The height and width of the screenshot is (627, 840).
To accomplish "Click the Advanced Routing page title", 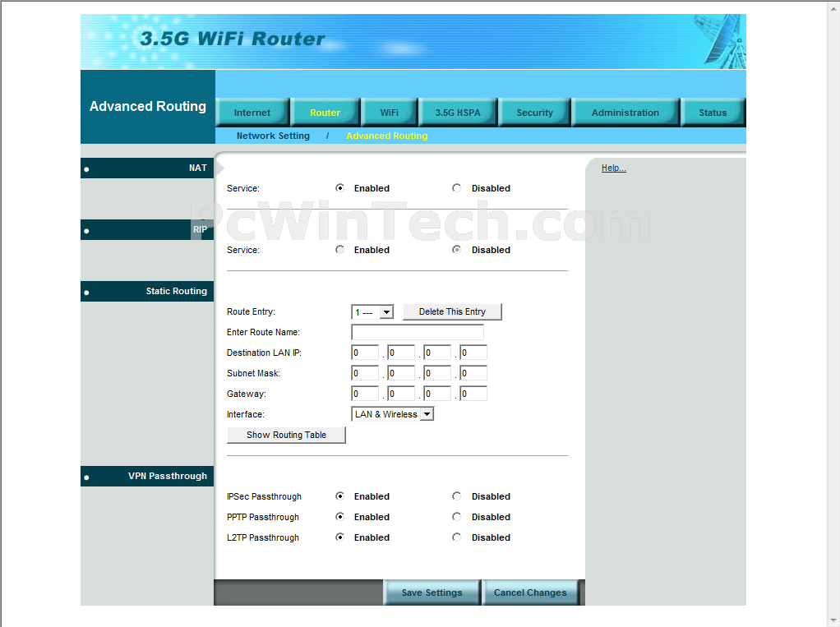I will click(148, 106).
